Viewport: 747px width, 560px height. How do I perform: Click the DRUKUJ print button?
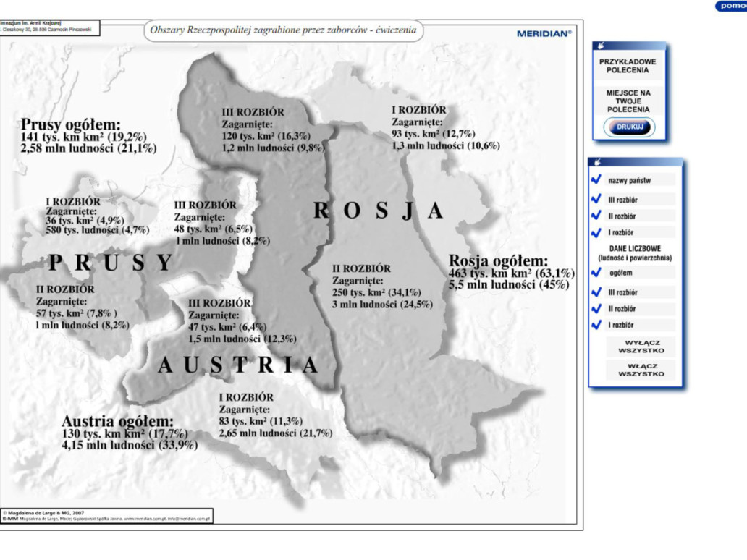tap(629, 127)
